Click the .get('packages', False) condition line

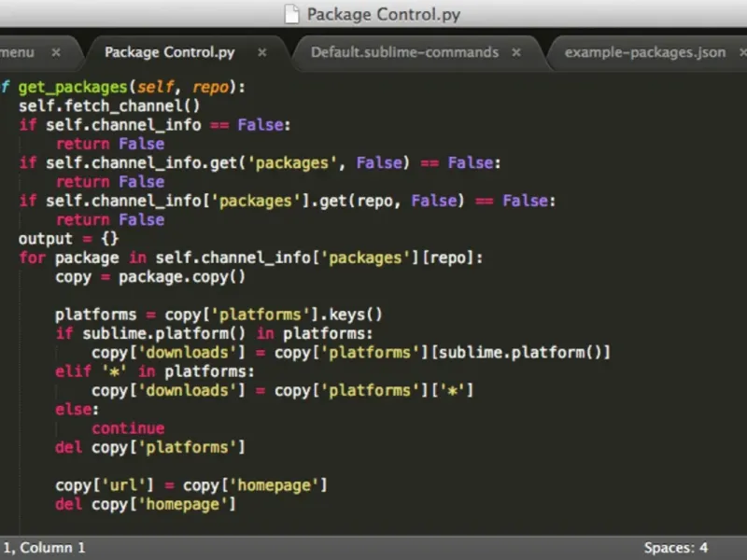260,162
